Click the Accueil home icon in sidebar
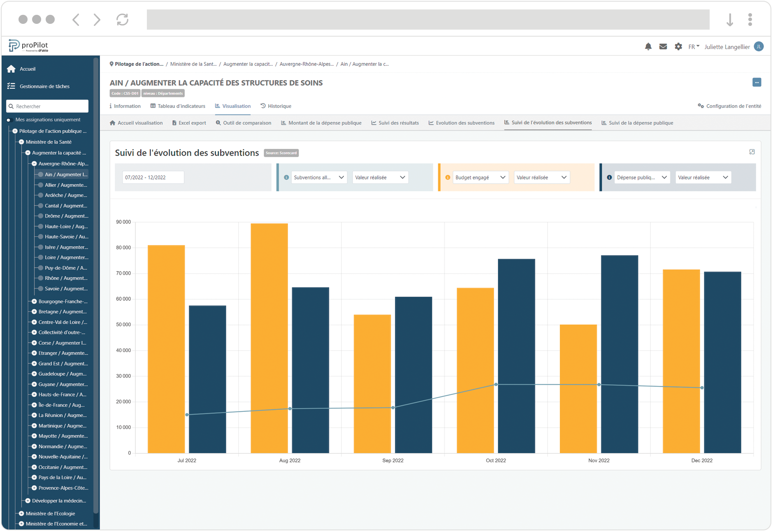 [x=11, y=69]
